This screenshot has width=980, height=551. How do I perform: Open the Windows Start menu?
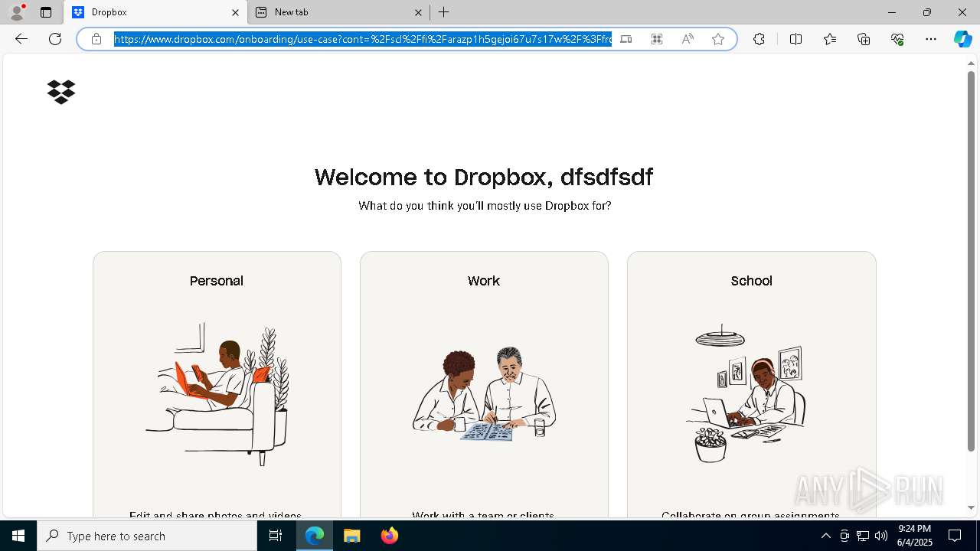(x=18, y=536)
